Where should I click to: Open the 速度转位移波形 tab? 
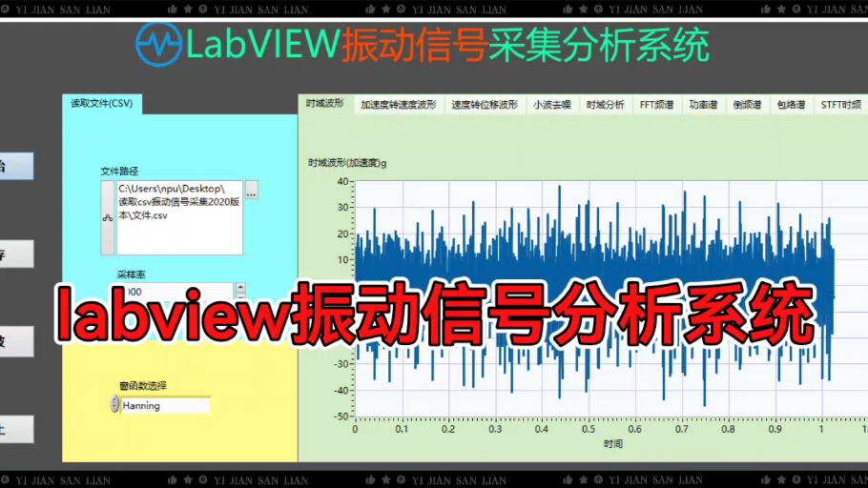click(x=485, y=105)
